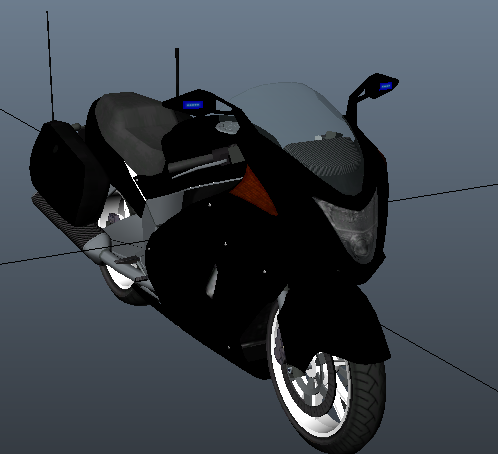Click the tall rear antenna
This screenshot has width=498, height=454.
(50, 65)
